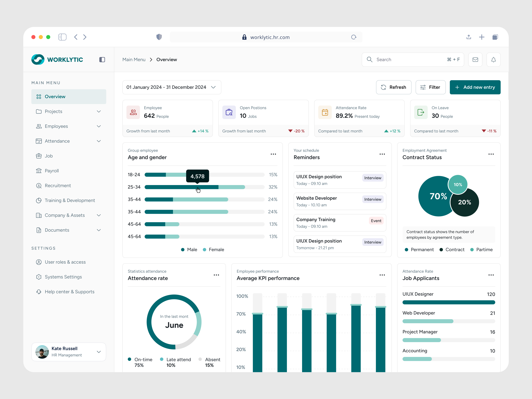Viewport: 532px width, 399px height.
Task: Click the browser privacy shield icon
Action: click(159, 37)
